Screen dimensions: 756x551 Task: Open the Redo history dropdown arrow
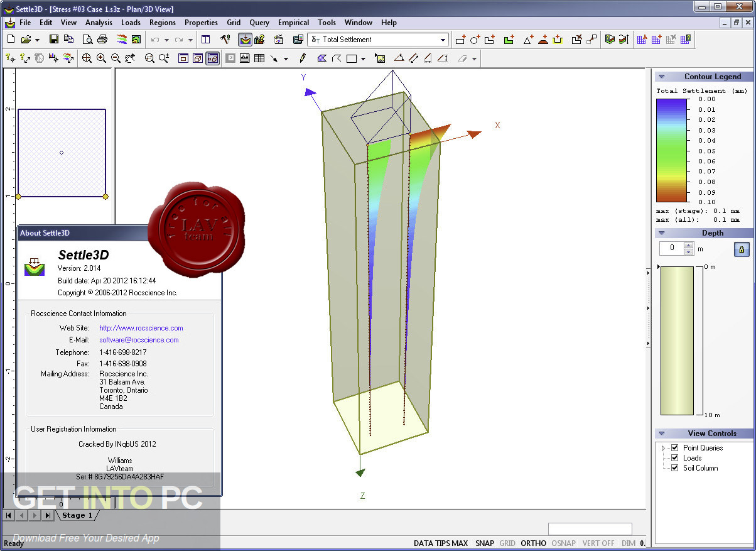click(x=191, y=40)
